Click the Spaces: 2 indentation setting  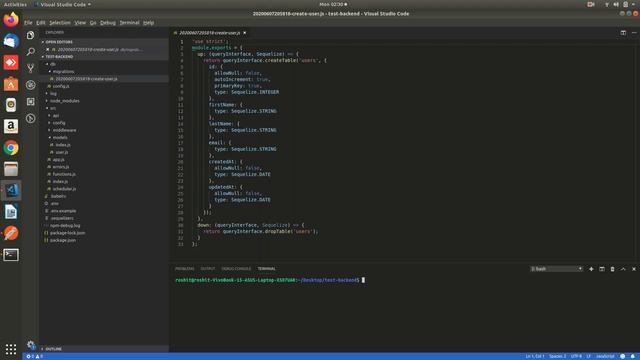[558, 356]
